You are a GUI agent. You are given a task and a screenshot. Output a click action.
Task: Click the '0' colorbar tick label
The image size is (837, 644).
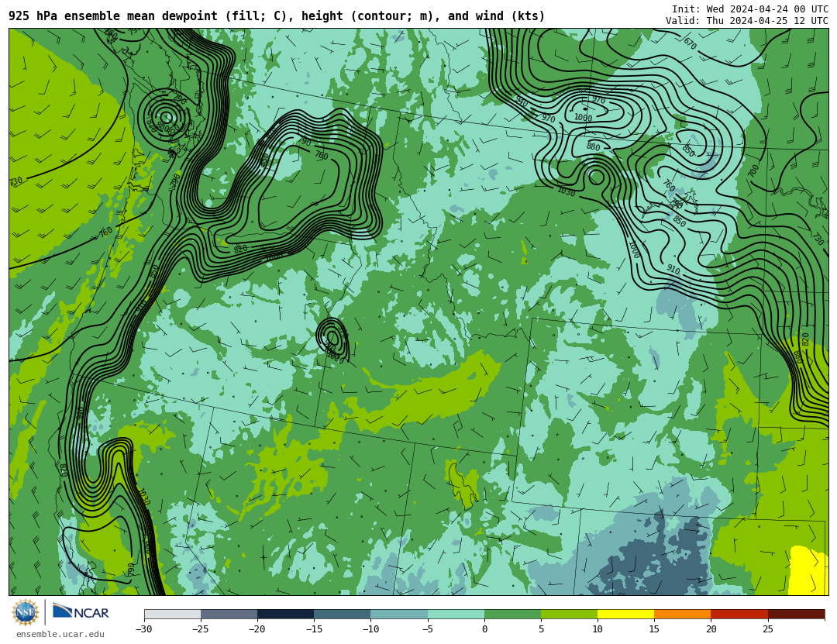484,629
